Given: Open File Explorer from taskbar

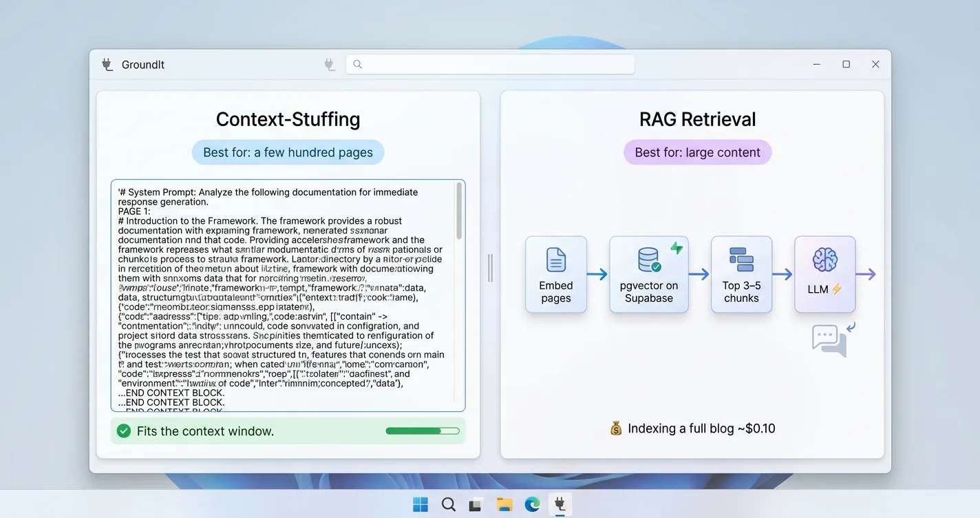Looking at the screenshot, I should coord(504,504).
